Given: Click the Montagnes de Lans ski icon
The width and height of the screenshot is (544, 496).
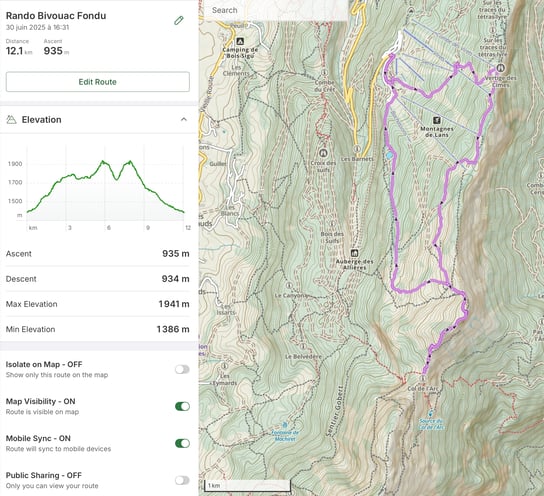Looking at the screenshot, I should 437,120.
